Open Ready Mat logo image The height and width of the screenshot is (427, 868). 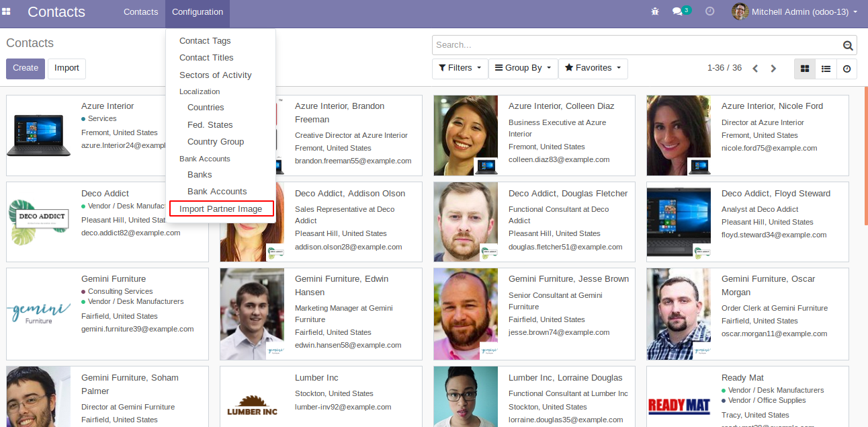click(679, 405)
